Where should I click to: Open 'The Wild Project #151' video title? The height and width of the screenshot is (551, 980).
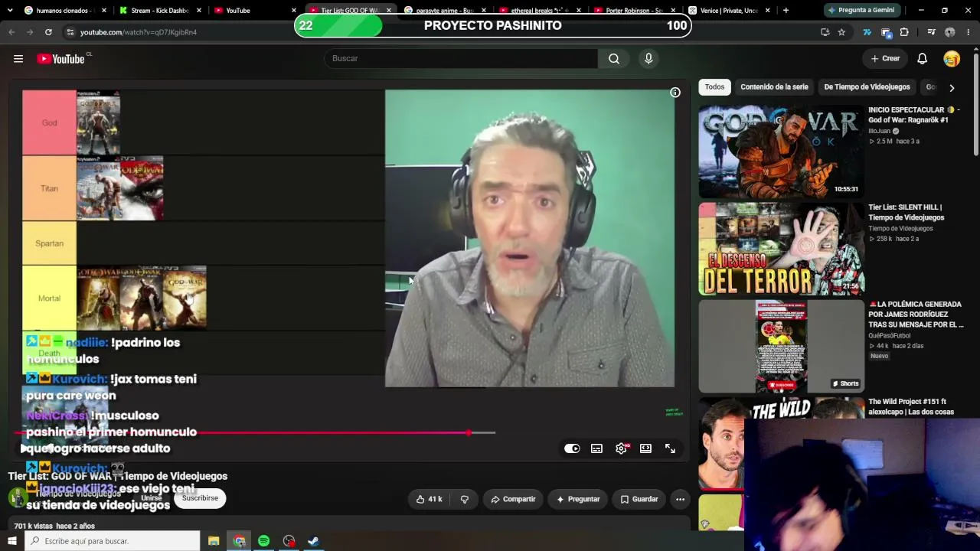(x=911, y=406)
